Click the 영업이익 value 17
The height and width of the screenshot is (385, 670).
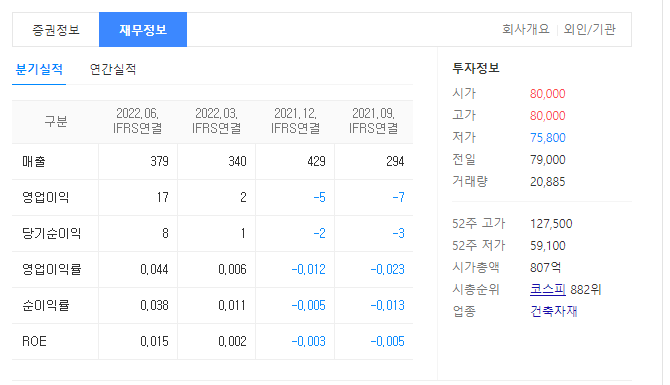tap(162, 197)
